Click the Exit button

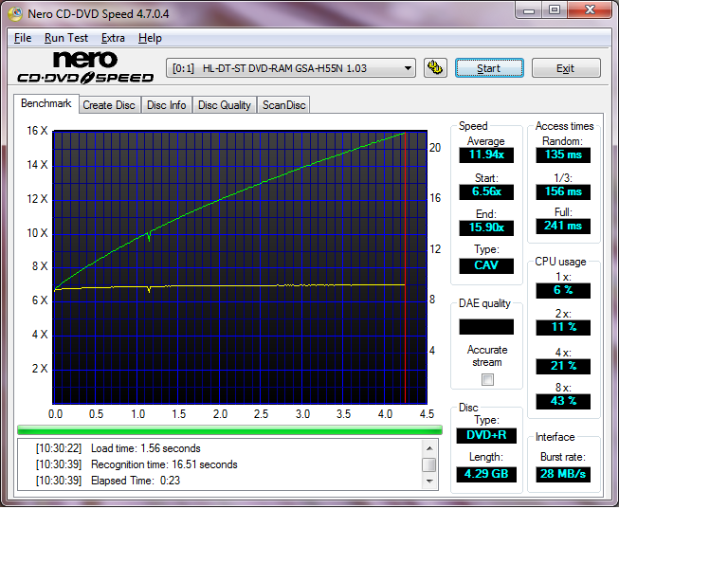click(566, 68)
